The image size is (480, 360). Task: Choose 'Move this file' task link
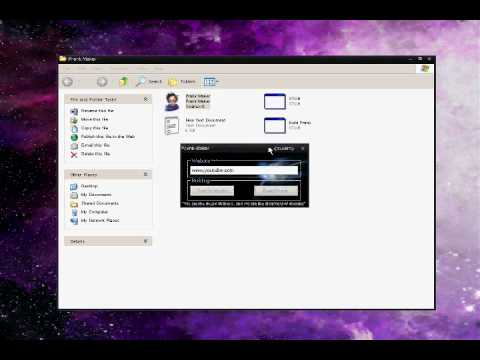click(95, 119)
